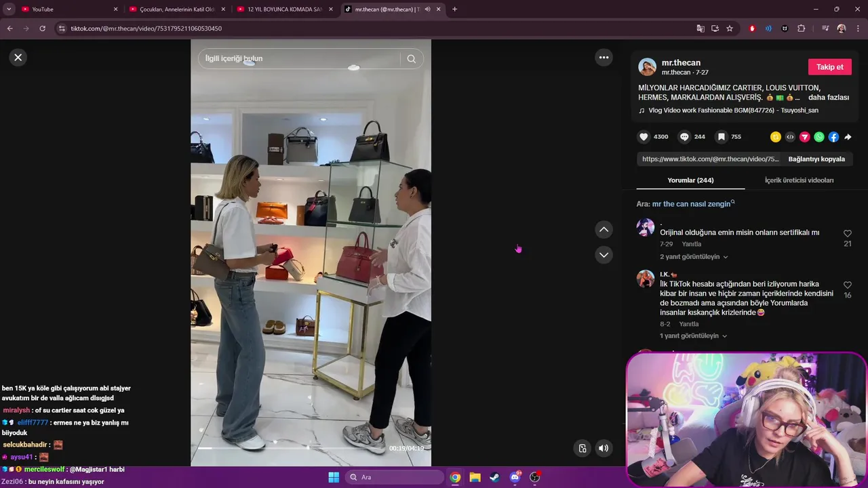The width and height of the screenshot is (868, 488).
Task: Send to friends with the red share icon
Action: [x=805, y=137]
